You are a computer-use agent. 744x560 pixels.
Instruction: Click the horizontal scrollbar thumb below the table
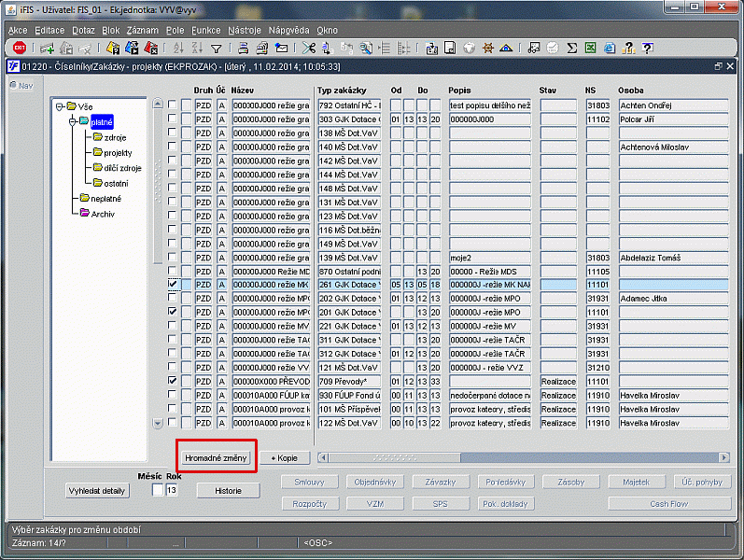(x=395, y=457)
